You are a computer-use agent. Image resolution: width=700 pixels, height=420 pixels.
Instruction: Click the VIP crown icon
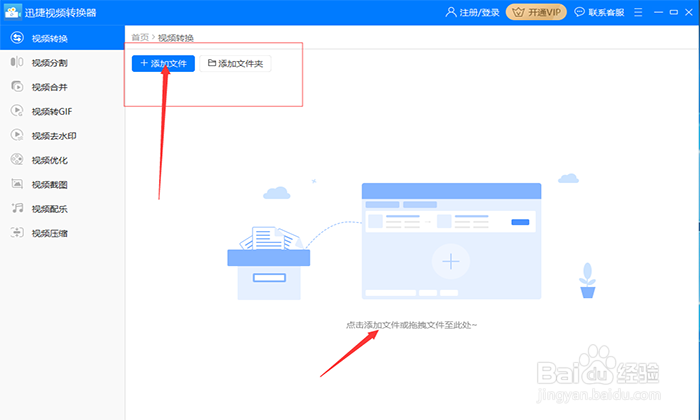(x=518, y=12)
